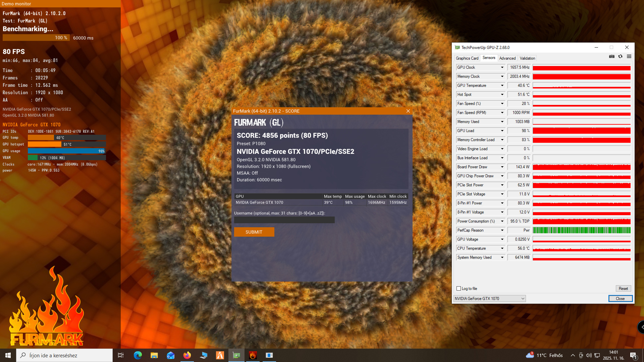
Task: Open the GPU-Z hamburger menu
Action: click(629, 57)
